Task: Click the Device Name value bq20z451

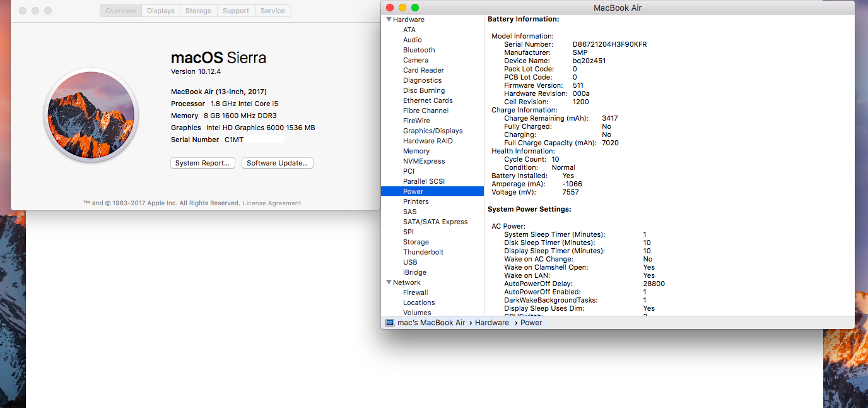Action: (589, 61)
